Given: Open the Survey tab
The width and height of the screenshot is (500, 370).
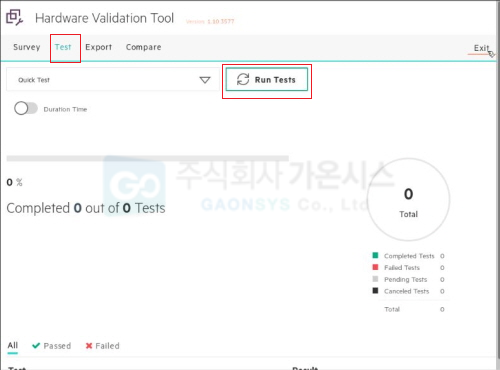Looking at the screenshot, I should [27, 47].
